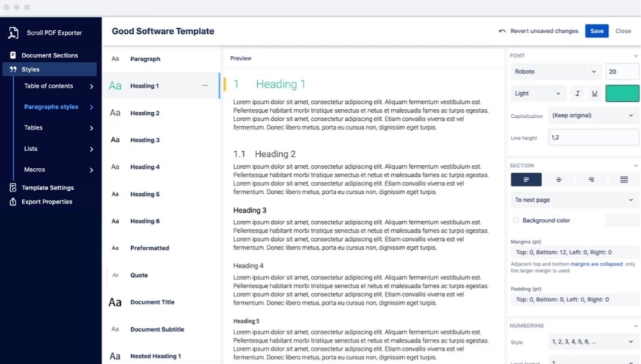Align text right
The width and height of the screenshot is (641, 364).
tap(591, 180)
